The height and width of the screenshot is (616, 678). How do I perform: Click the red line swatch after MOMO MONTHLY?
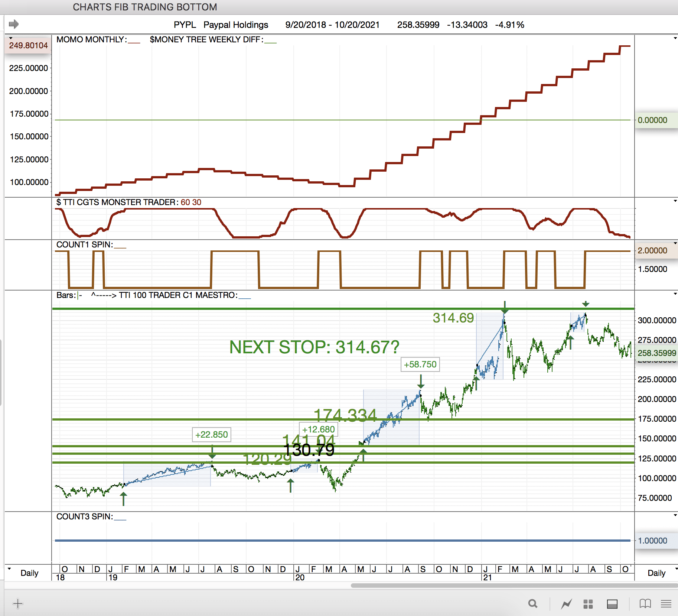[134, 42]
